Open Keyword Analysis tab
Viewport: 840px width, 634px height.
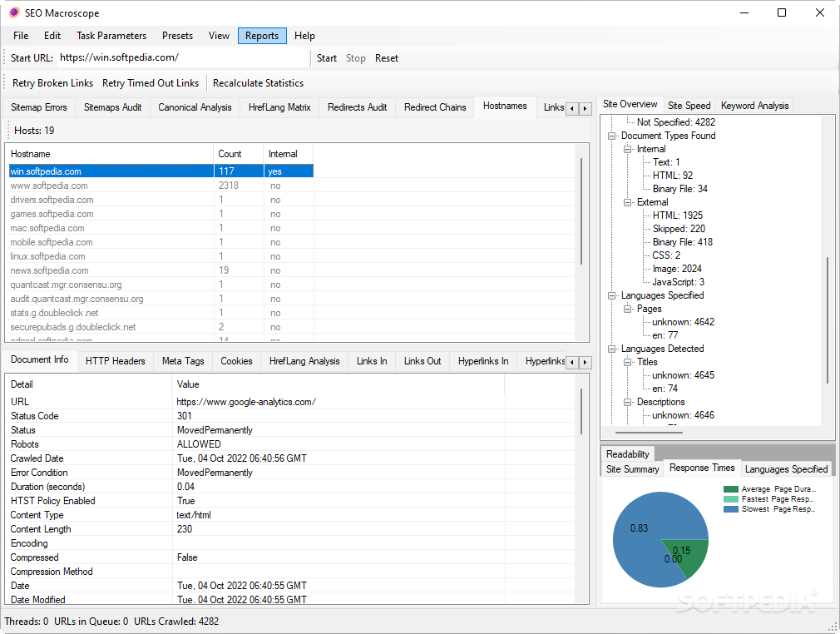755,106
